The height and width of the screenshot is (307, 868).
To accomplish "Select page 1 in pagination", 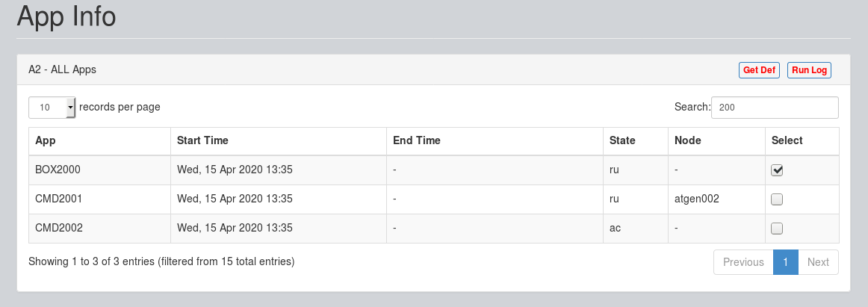I will click(x=786, y=262).
